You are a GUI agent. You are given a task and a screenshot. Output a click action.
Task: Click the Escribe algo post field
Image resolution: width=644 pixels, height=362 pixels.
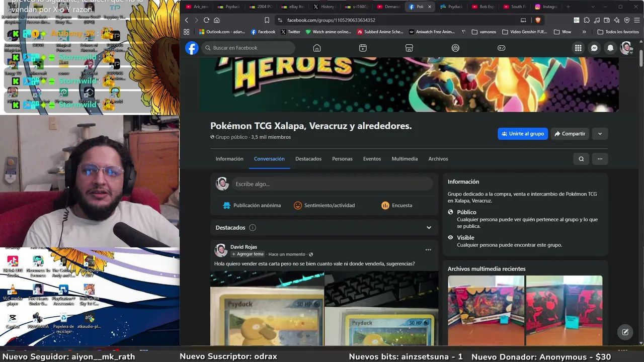coord(332,184)
